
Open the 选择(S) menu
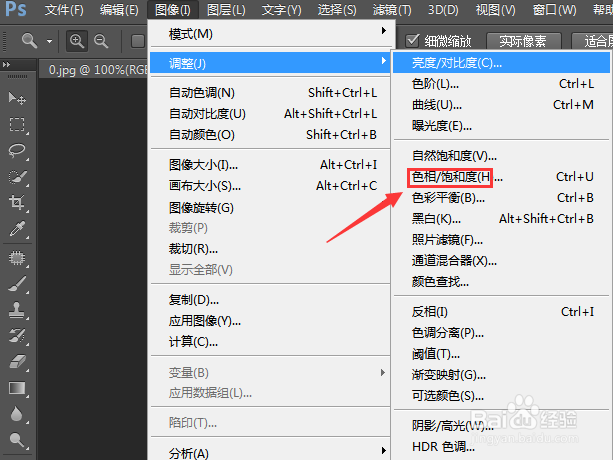pos(337,10)
